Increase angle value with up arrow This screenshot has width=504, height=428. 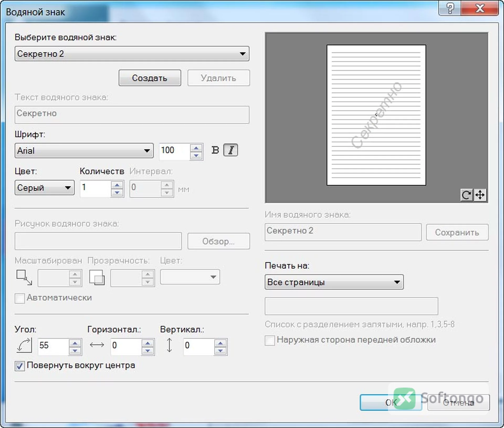coord(75,343)
